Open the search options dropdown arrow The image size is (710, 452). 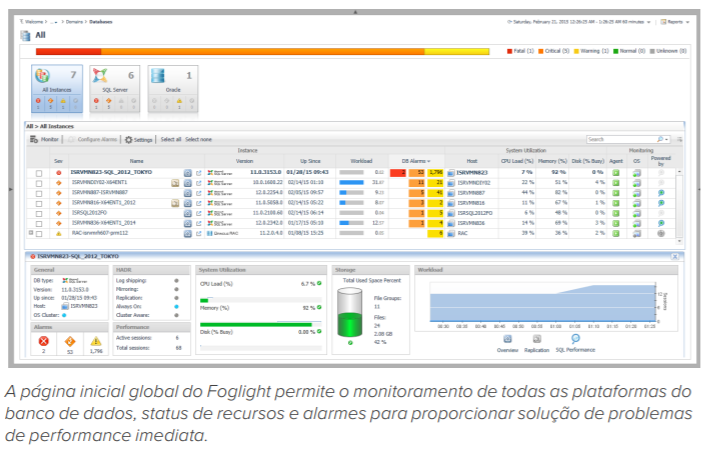tap(664, 140)
